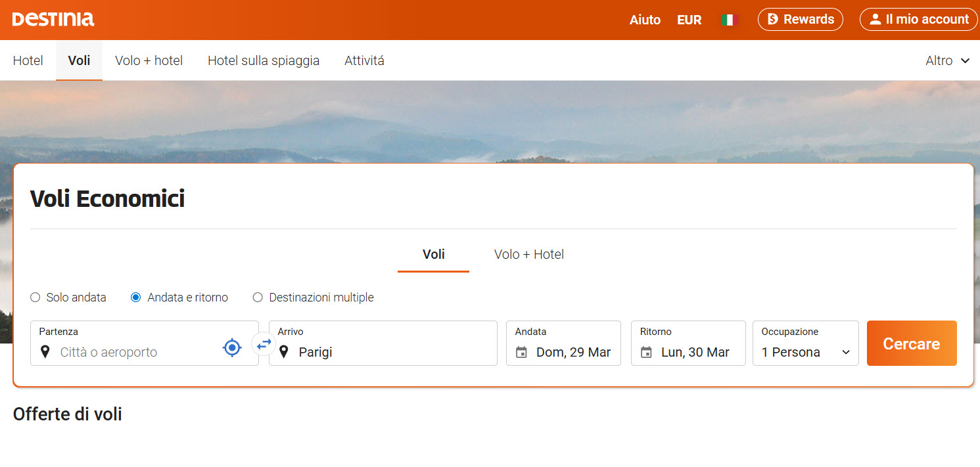The height and width of the screenshot is (467, 980).
Task: Click the Italian flag language icon
Action: point(728,20)
